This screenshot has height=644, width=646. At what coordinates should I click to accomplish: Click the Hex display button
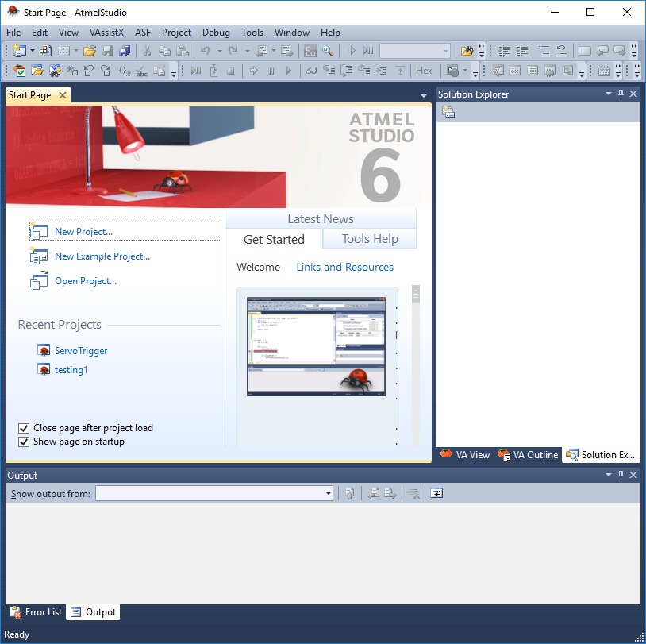[x=424, y=71]
